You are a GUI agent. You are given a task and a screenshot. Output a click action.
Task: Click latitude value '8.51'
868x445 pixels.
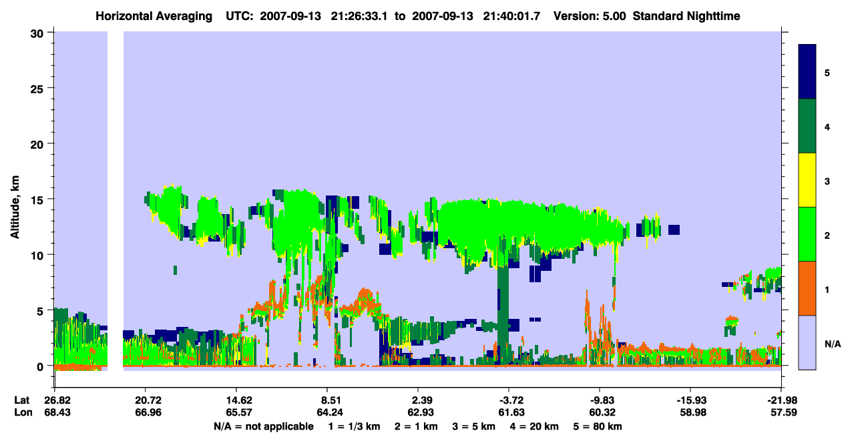(x=332, y=400)
